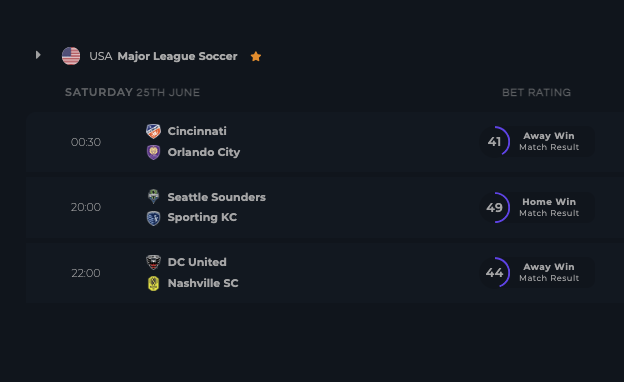Select the 49 bet rating circle
This screenshot has height=382, width=624.
click(495, 207)
